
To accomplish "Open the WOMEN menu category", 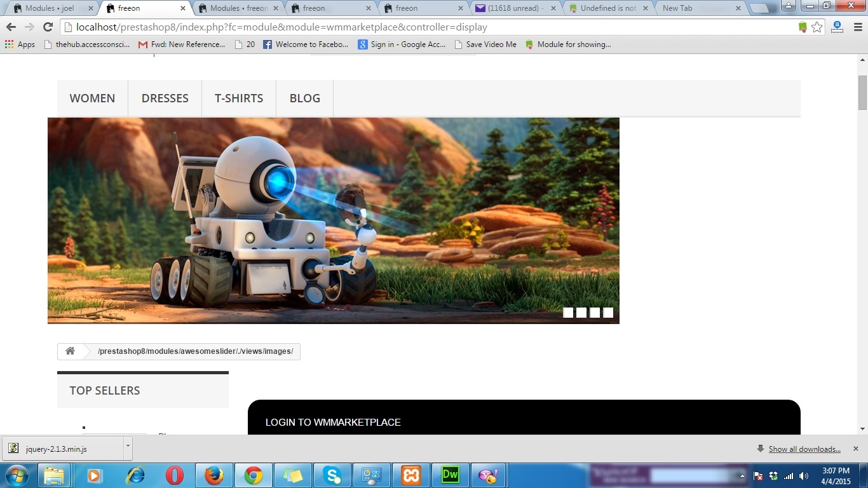I will click(x=92, y=98).
